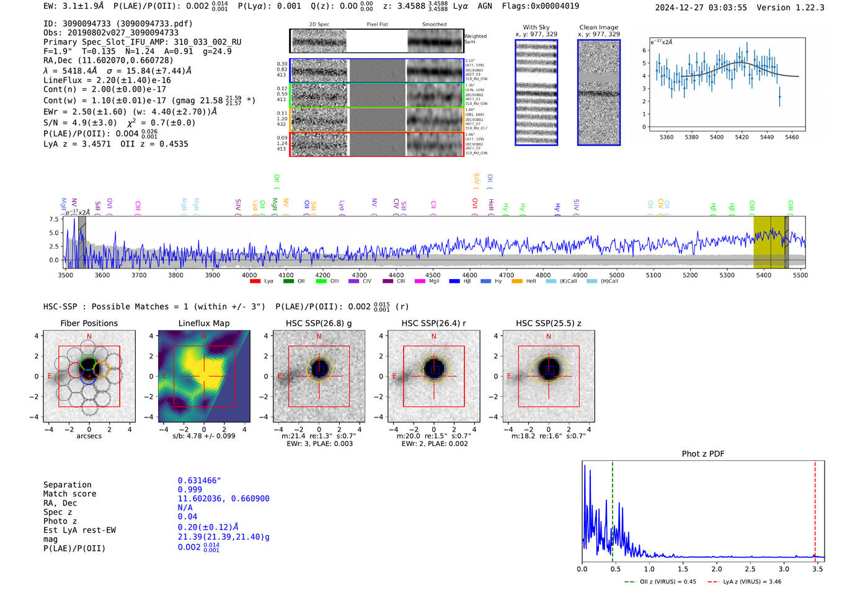Click the Fiber Positions cutout image
This screenshot has height=591, width=868.
89,376
